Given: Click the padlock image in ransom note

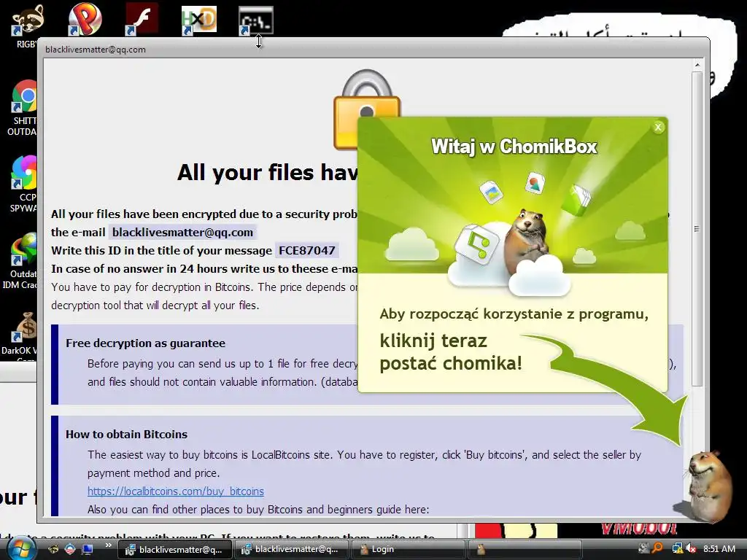Looking at the screenshot, I should click(x=366, y=109).
